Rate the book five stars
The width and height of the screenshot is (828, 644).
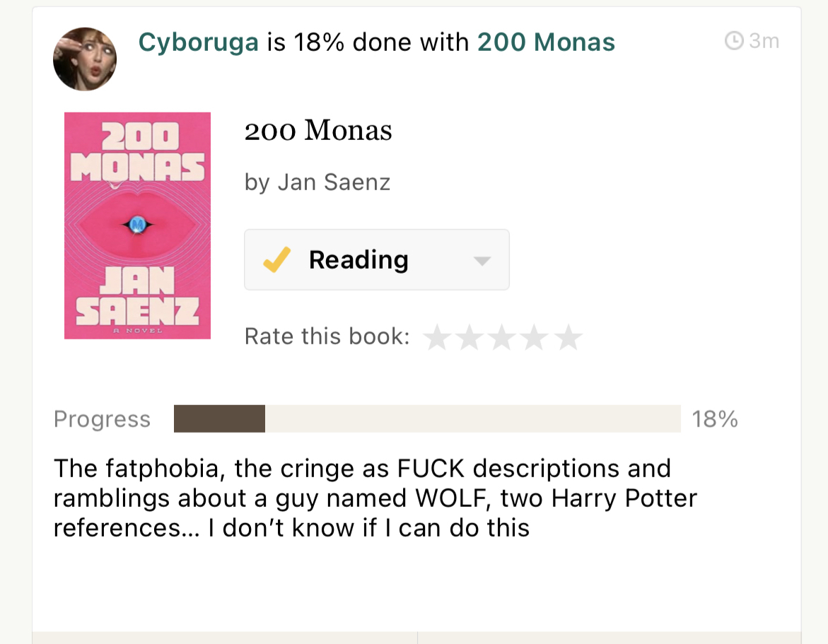[568, 338]
